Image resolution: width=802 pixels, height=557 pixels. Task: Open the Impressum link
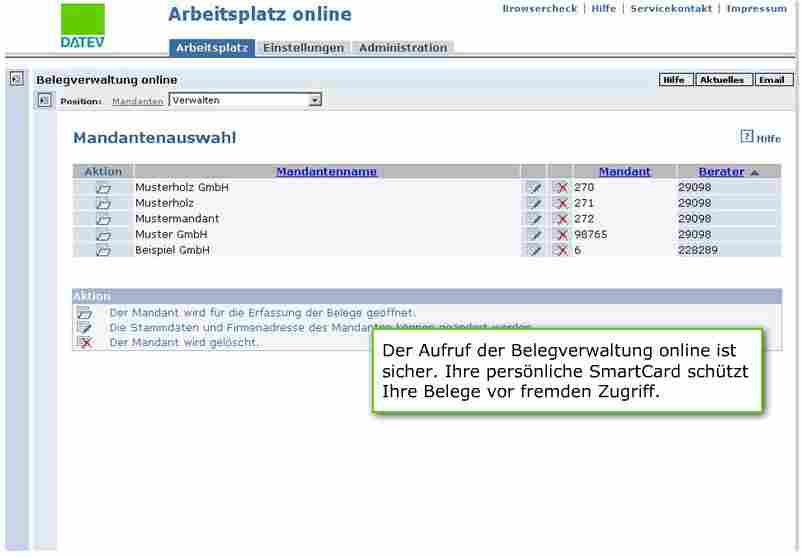tap(756, 9)
